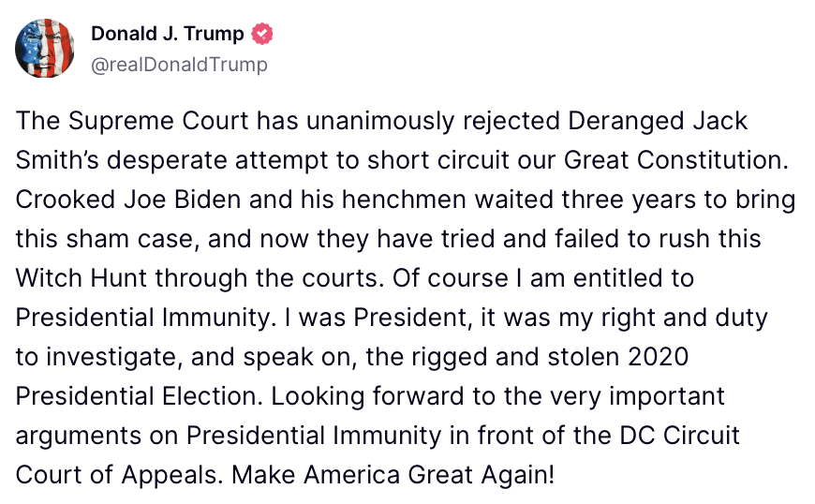The image size is (815, 504).
Task: Click the words "Great Constitution"
Action: pos(675,160)
